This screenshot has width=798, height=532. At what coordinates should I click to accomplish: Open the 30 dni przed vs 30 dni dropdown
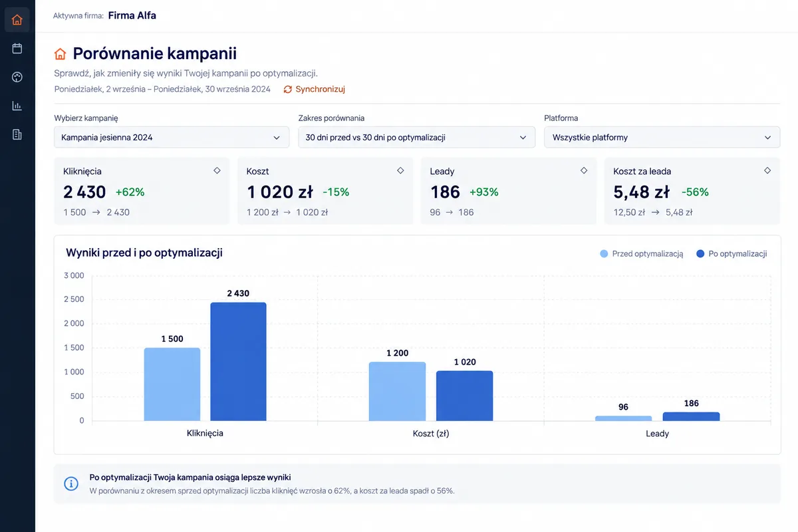click(x=416, y=138)
